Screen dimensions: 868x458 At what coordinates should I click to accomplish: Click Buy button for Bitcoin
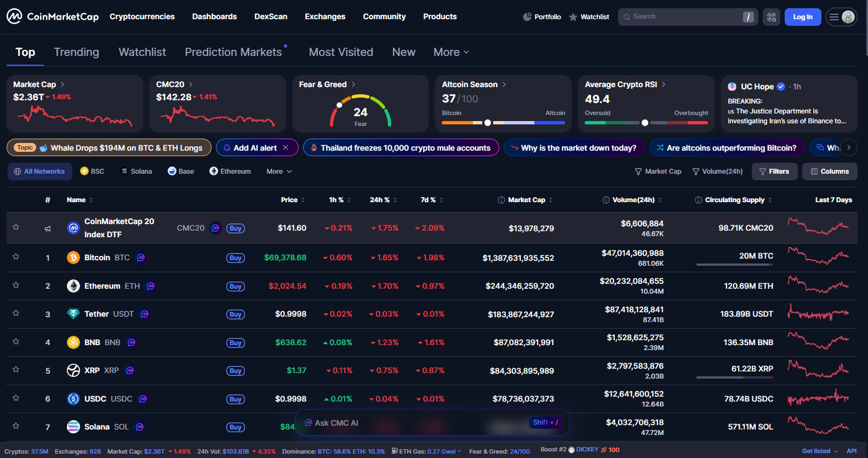(x=236, y=258)
